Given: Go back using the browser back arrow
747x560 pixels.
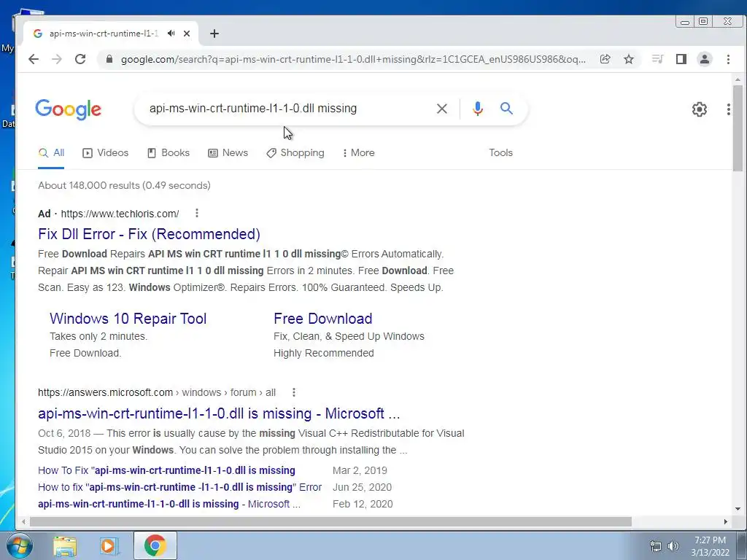Looking at the screenshot, I should (34, 59).
